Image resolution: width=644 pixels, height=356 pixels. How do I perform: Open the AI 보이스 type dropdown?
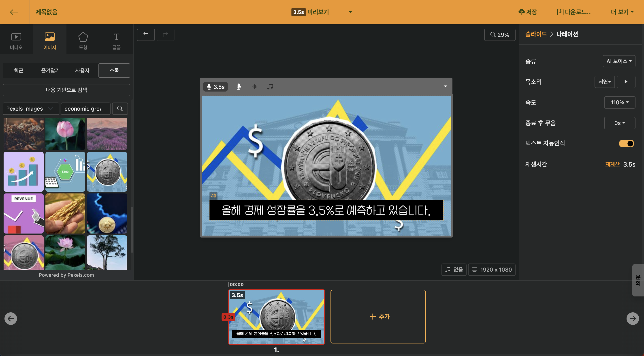point(619,61)
